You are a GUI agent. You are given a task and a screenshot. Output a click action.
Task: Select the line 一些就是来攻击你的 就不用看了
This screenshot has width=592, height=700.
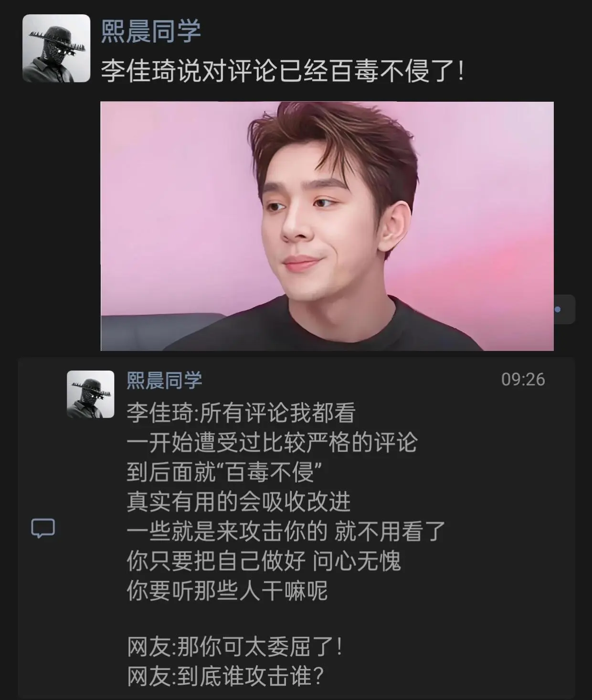[x=286, y=531]
